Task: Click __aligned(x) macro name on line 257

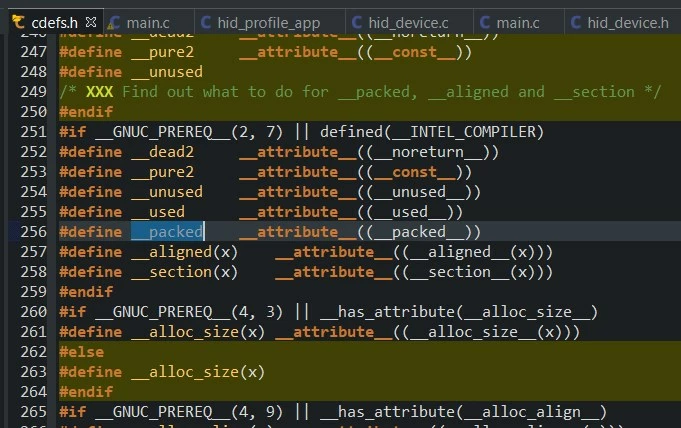Action: click(185, 252)
